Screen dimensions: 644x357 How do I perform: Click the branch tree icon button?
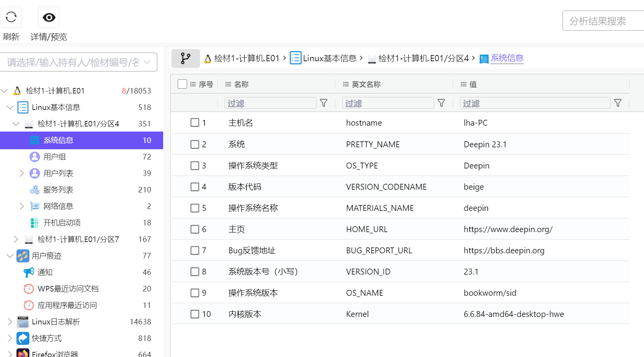pos(186,59)
